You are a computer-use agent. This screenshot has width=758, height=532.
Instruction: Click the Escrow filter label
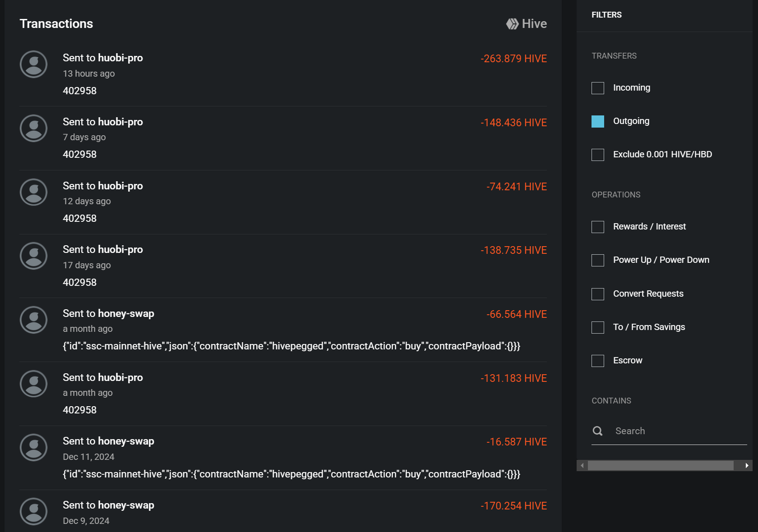point(628,360)
